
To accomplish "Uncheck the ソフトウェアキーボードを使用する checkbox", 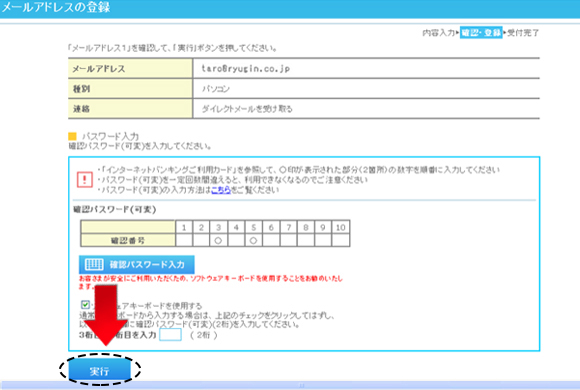I will (x=85, y=305).
